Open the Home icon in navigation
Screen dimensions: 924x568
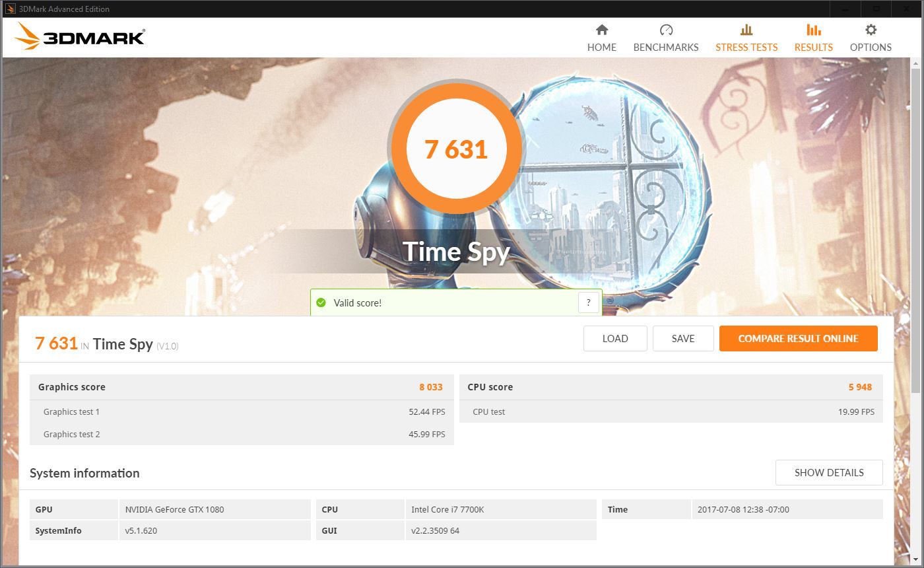602,30
